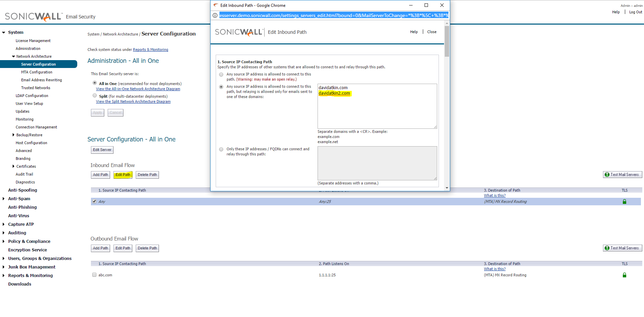
Task: Click Test Mail Servers for inbound flow
Action: tap(622, 175)
